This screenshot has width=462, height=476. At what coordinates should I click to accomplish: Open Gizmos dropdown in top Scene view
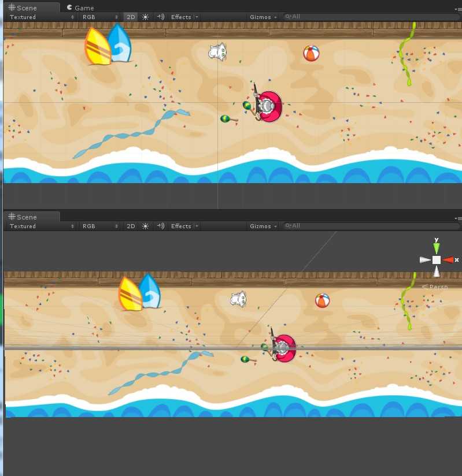[263, 17]
